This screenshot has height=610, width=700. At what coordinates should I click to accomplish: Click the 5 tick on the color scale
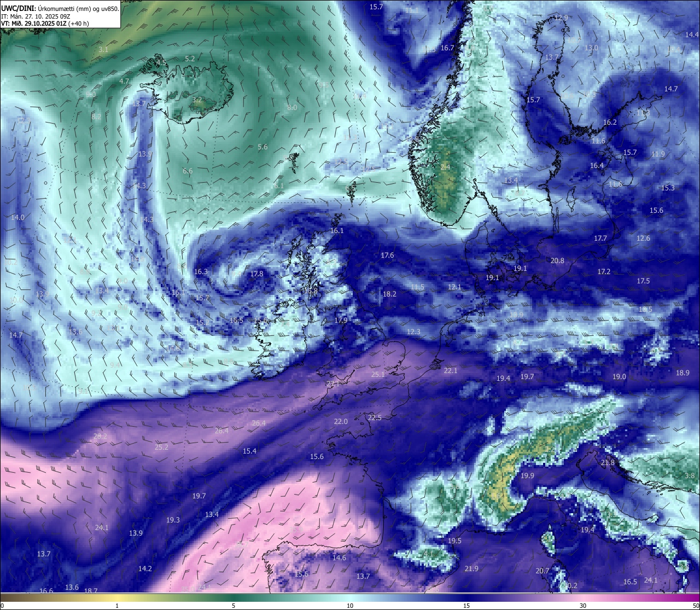click(234, 606)
